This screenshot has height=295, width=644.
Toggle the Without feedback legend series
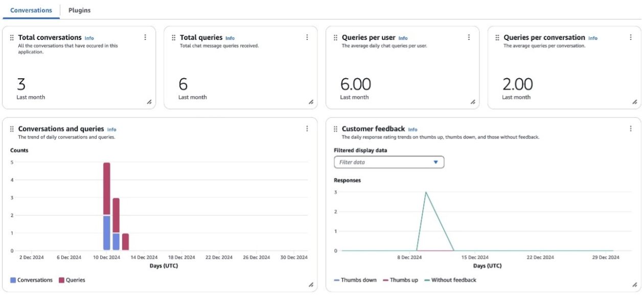point(450,280)
